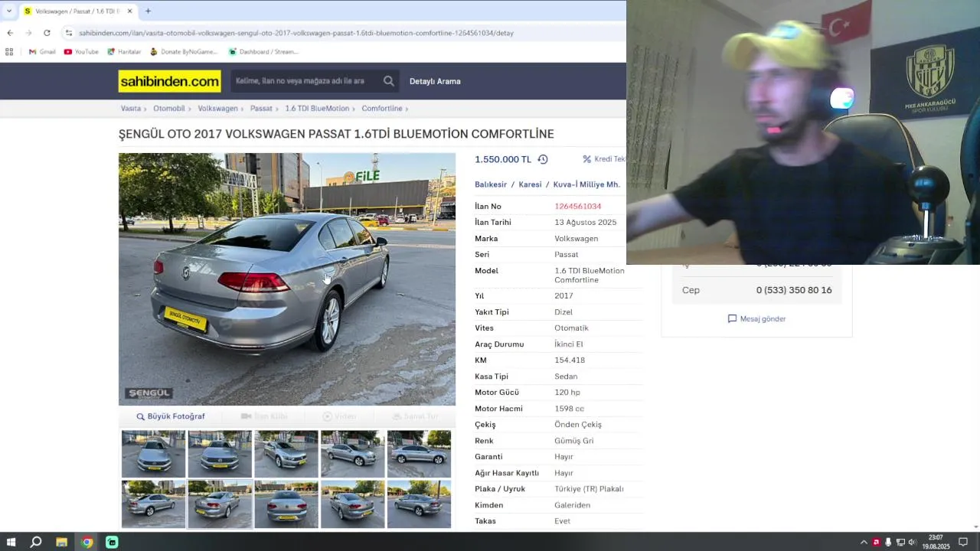
Task: Open the Chrome tab search chevron
Action: click(9, 11)
